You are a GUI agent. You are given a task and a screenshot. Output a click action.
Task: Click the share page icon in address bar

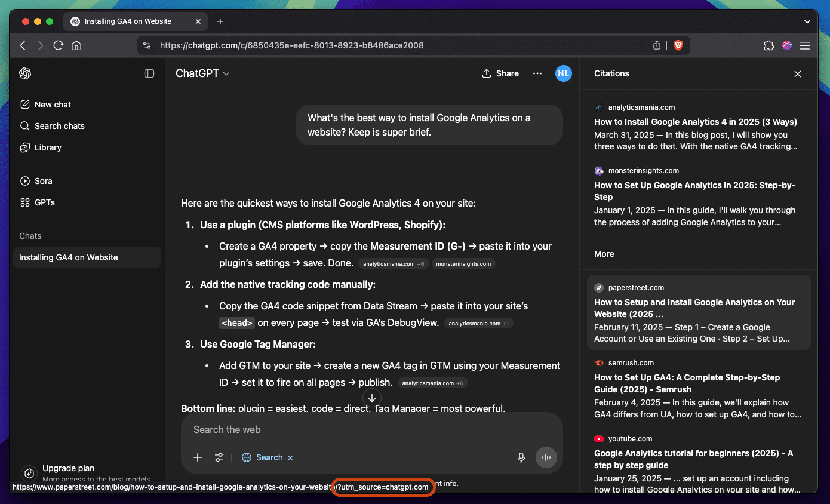coord(657,45)
